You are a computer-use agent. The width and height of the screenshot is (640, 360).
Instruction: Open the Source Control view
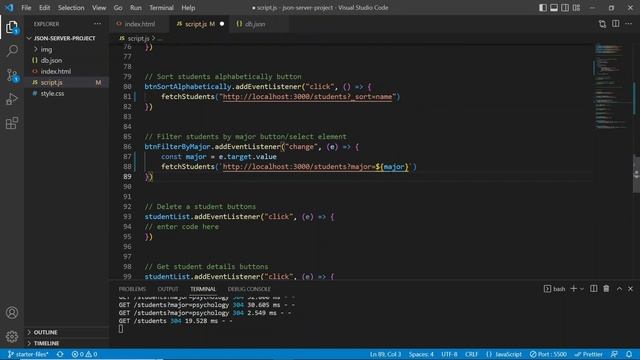click(12, 75)
